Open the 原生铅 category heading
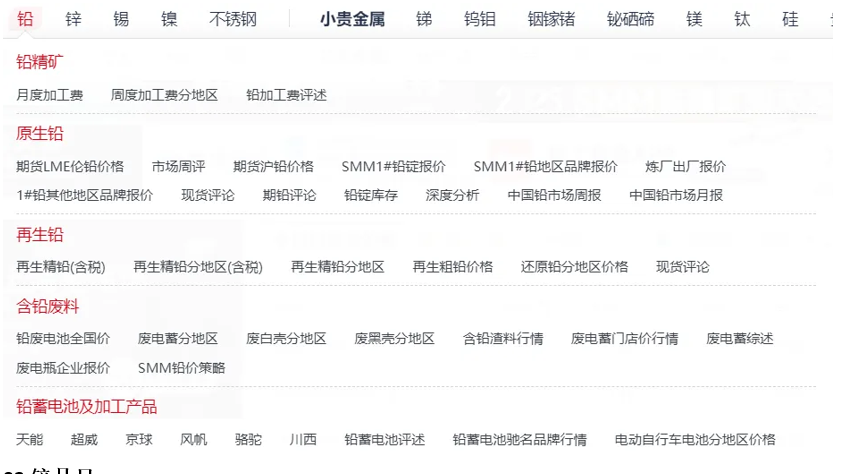 [40, 133]
